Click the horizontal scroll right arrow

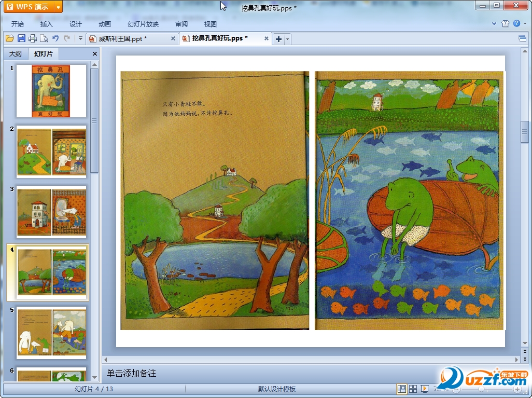(x=517, y=359)
